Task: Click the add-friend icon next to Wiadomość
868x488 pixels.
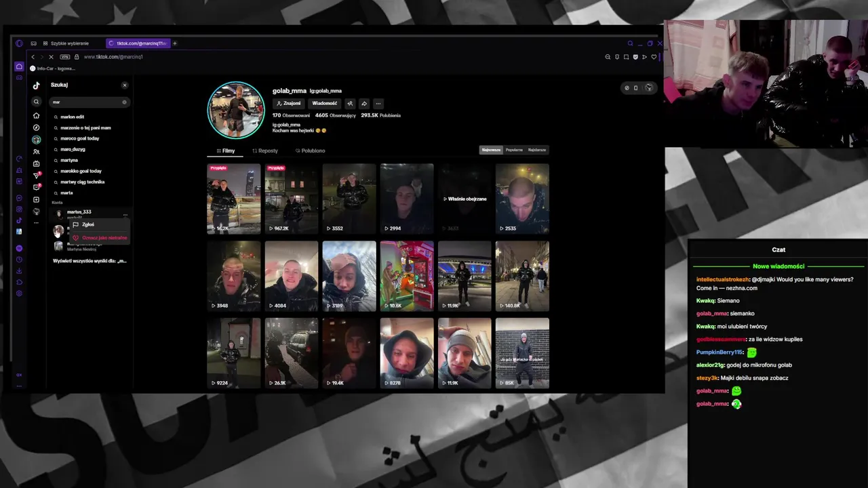Action: 350,104
